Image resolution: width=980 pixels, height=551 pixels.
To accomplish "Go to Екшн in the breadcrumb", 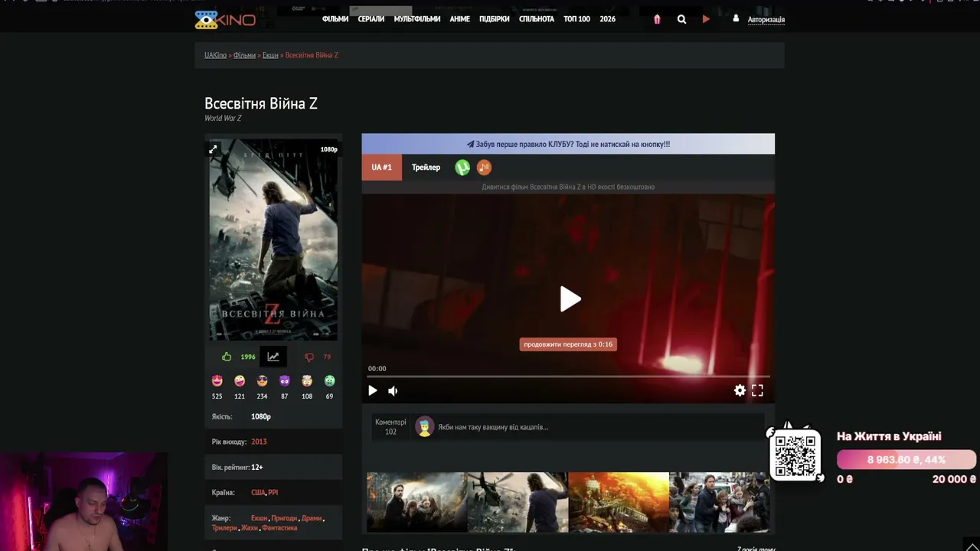I will pyautogui.click(x=270, y=55).
